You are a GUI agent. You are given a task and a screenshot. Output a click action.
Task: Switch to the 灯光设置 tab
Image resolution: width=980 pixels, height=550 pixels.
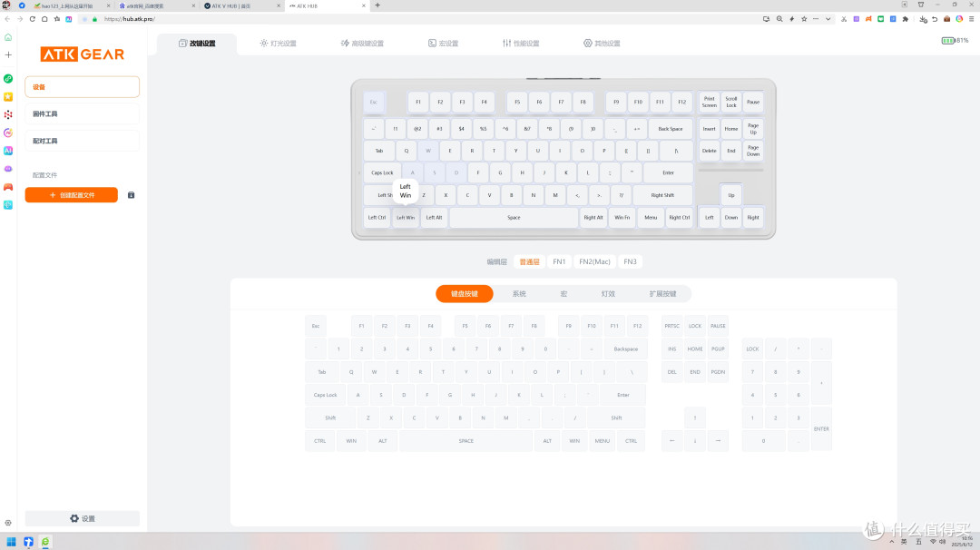click(x=279, y=44)
